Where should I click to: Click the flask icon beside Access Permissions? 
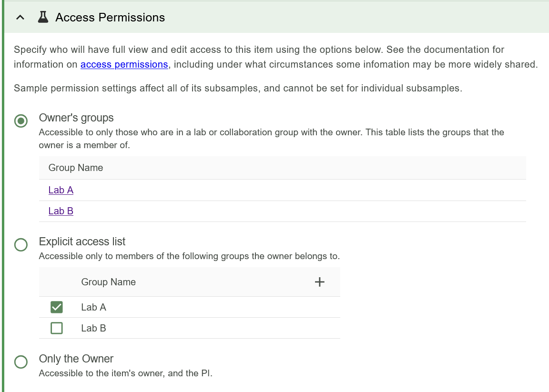[43, 18]
